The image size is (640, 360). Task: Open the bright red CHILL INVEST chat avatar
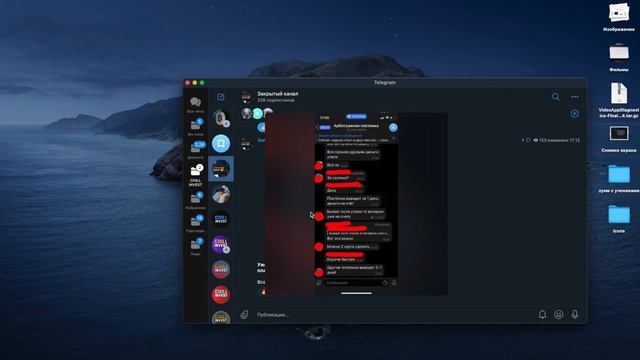(221, 295)
